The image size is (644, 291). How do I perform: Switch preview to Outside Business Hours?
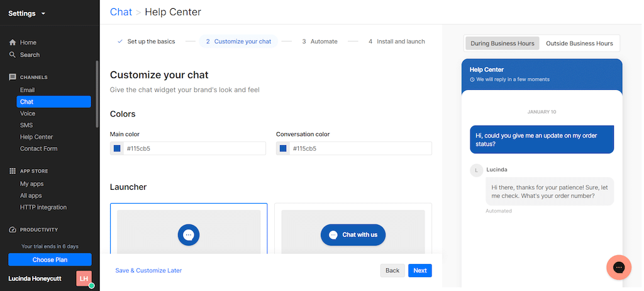[x=579, y=43]
